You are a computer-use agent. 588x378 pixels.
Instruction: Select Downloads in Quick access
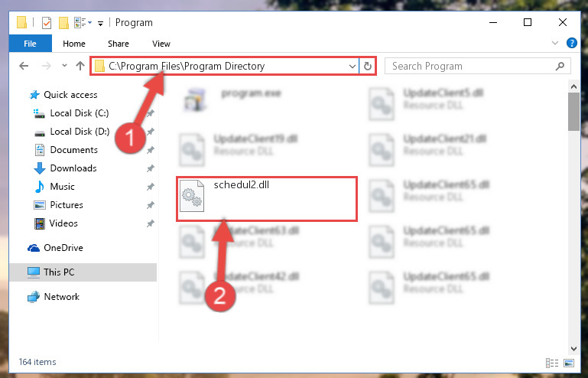pos(73,168)
